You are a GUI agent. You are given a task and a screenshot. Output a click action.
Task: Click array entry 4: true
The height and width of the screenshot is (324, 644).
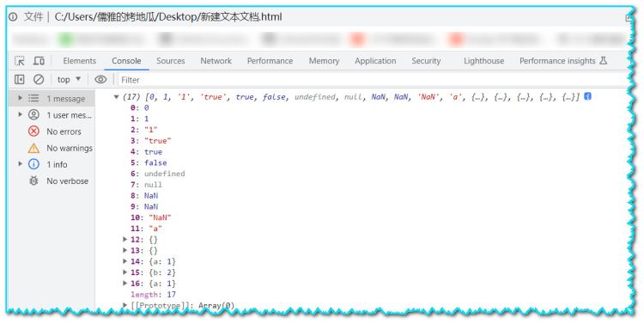pyautogui.click(x=146, y=152)
